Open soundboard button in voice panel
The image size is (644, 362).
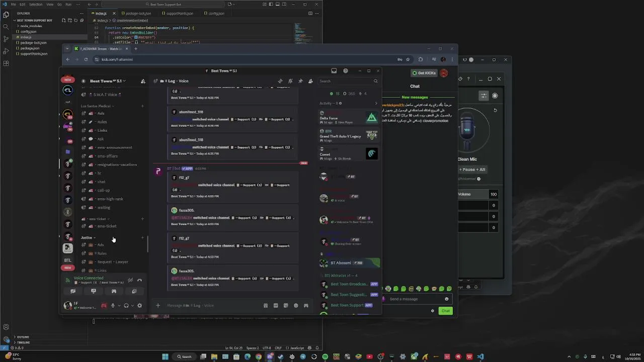[x=134, y=291]
